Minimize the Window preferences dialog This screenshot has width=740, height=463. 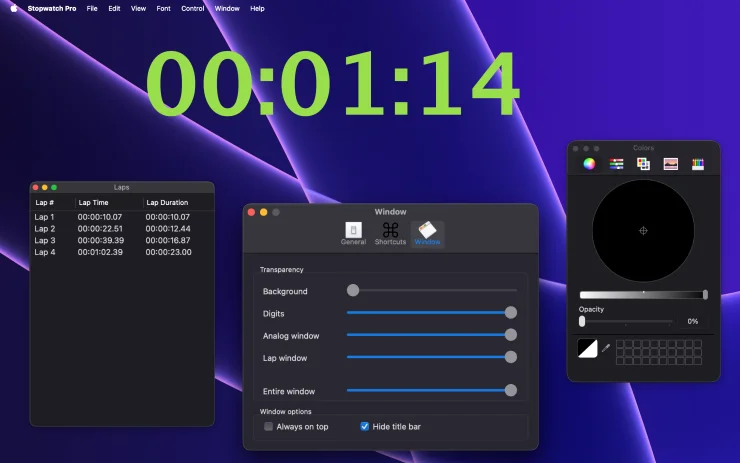coord(264,212)
